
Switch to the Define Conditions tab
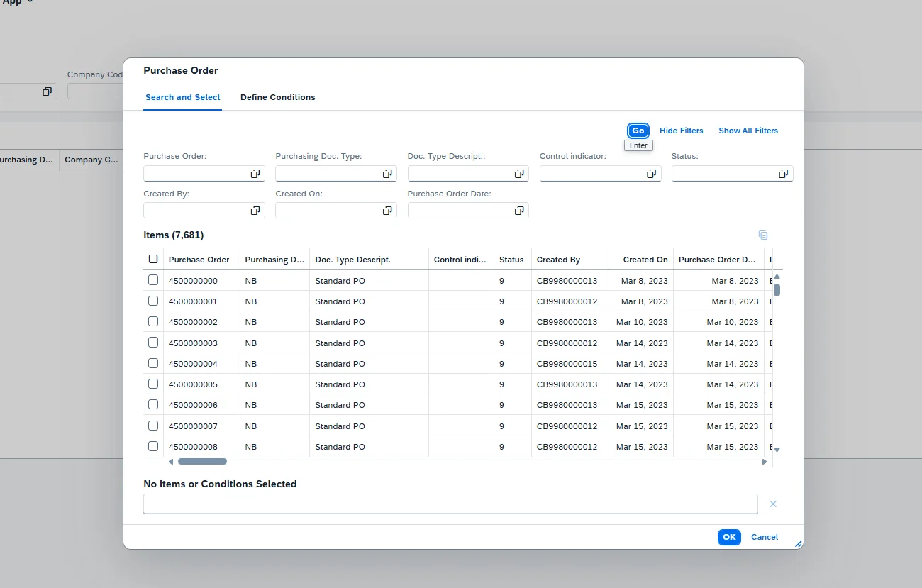coord(277,97)
